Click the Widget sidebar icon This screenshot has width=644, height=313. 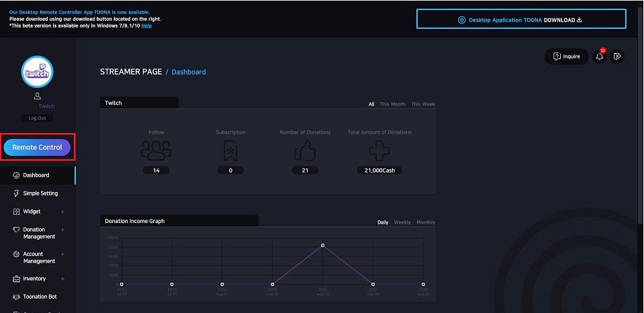16,212
